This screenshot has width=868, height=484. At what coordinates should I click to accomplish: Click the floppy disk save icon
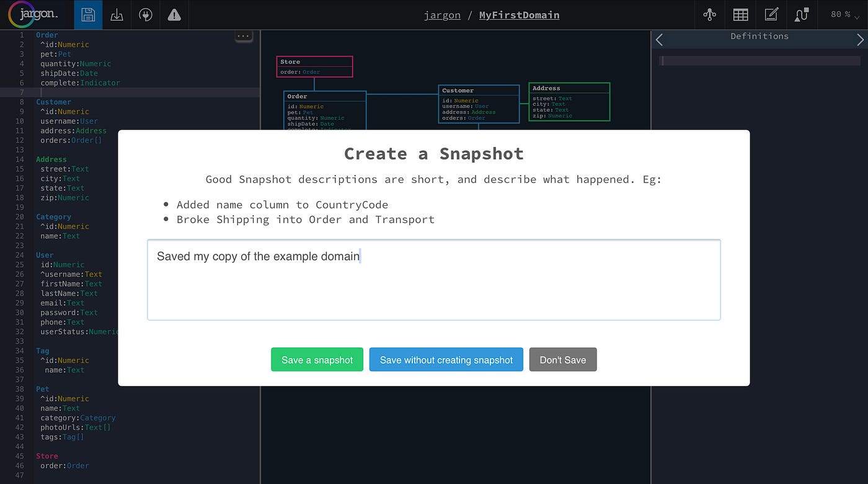point(88,15)
